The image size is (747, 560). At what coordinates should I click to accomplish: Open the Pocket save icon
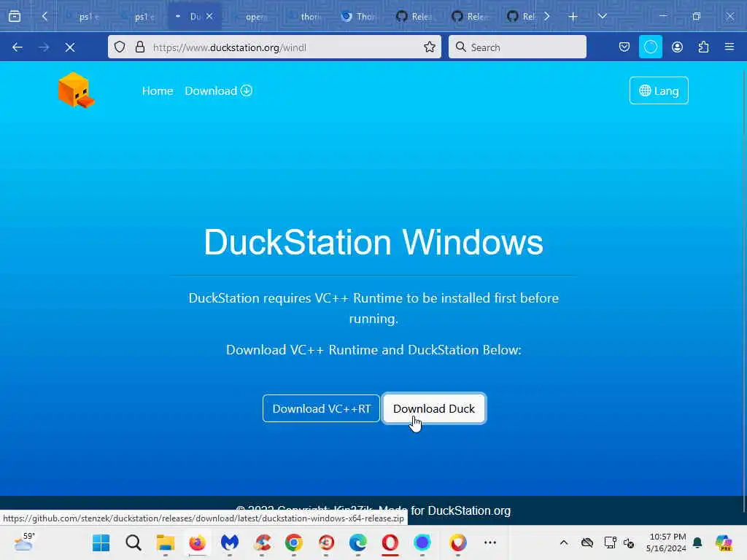(624, 47)
